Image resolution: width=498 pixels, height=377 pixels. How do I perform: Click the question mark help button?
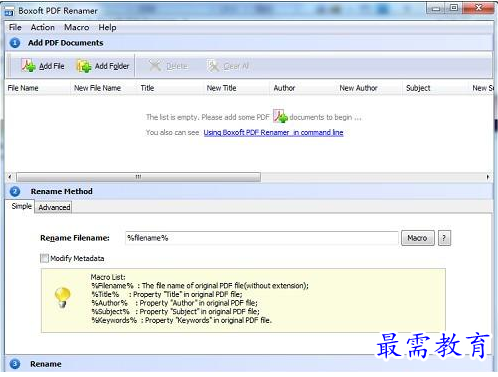444,238
